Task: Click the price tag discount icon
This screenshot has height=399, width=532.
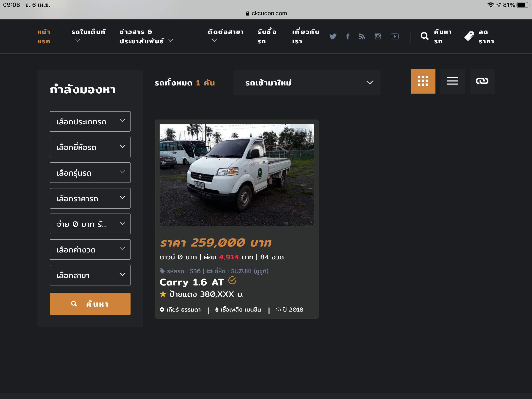Action: tap(469, 36)
